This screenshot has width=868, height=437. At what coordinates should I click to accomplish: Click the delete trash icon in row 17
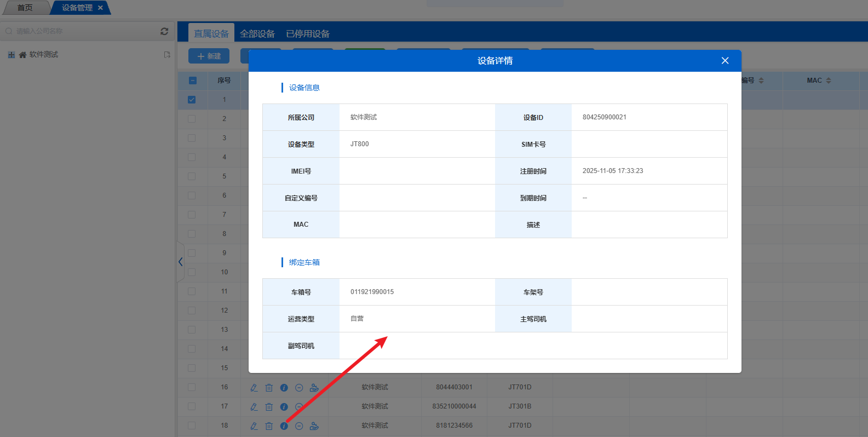pyautogui.click(x=269, y=407)
